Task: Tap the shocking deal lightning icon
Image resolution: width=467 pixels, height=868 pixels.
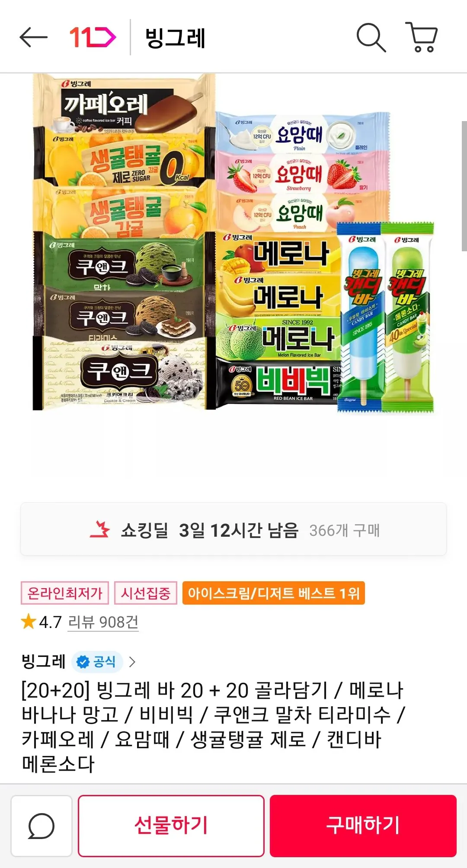Action: tap(100, 529)
